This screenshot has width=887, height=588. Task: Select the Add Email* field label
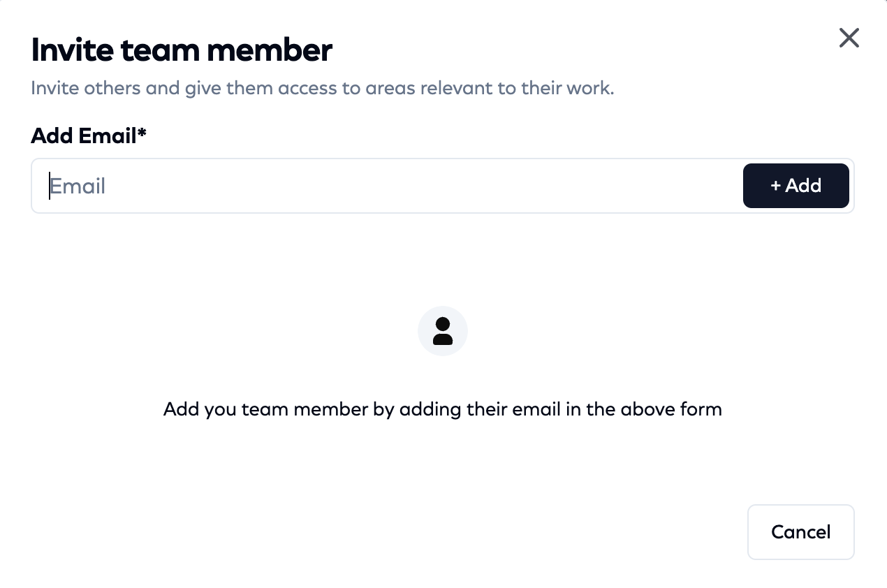89,135
